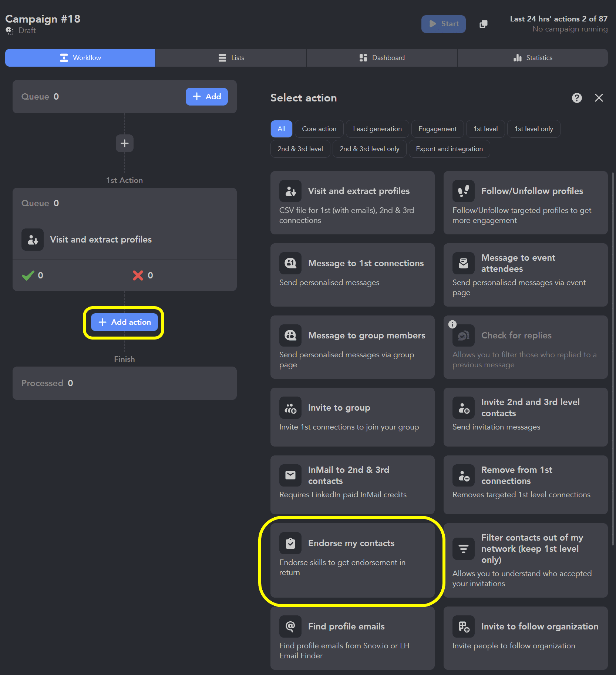Click the Follow/Unfollow profiles footprints icon
The height and width of the screenshot is (675, 616).
point(463,191)
